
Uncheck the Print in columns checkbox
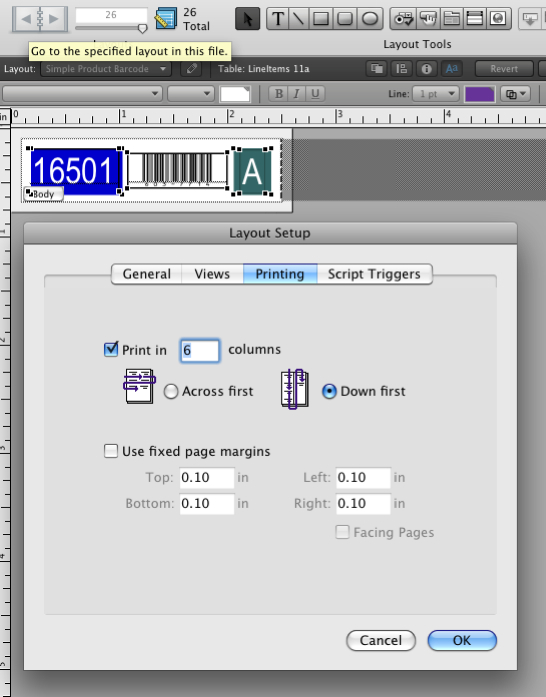click(x=111, y=349)
